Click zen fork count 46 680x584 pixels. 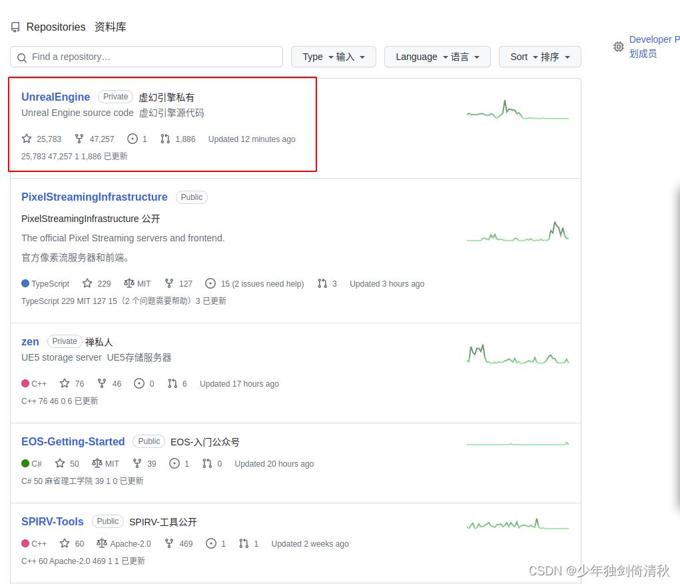109,384
